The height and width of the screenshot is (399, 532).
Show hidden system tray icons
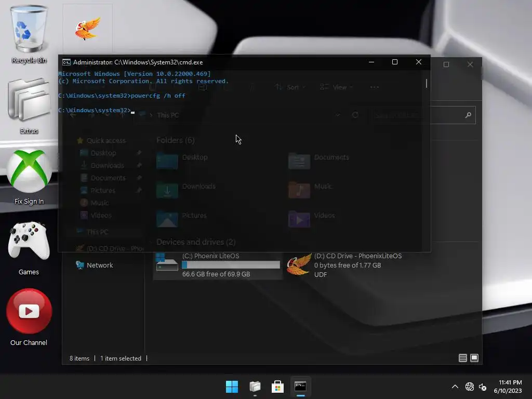point(455,387)
